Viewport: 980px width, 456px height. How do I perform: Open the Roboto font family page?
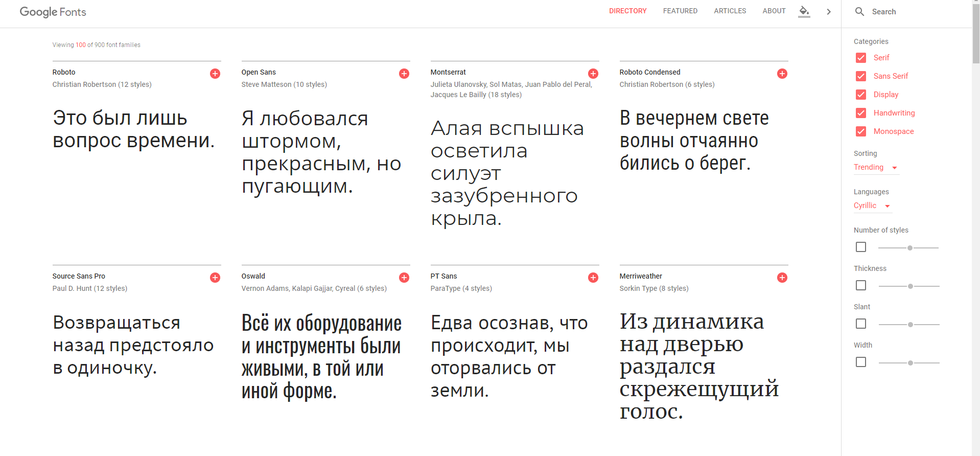pyautogui.click(x=64, y=73)
